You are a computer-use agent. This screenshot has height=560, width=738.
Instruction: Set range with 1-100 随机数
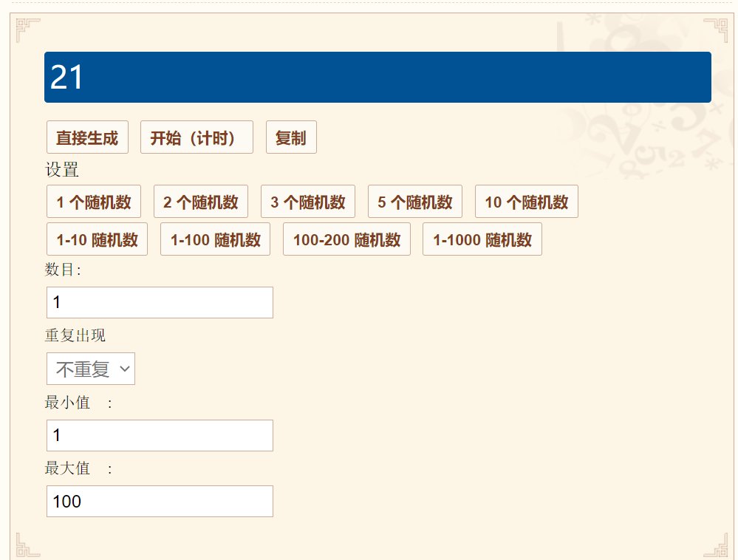(215, 239)
